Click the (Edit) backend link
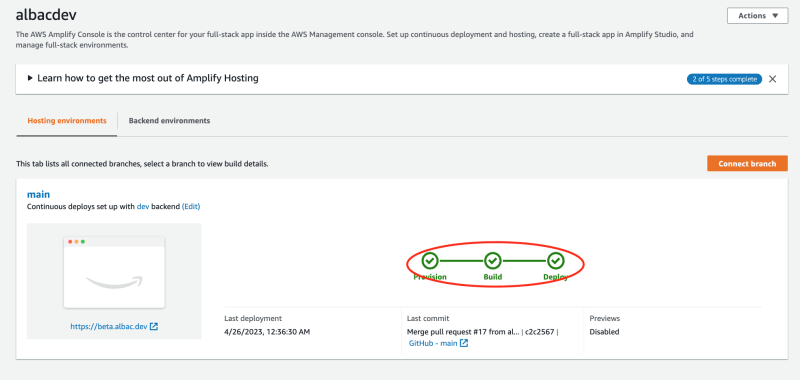The image size is (800, 380). tap(191, 207)
